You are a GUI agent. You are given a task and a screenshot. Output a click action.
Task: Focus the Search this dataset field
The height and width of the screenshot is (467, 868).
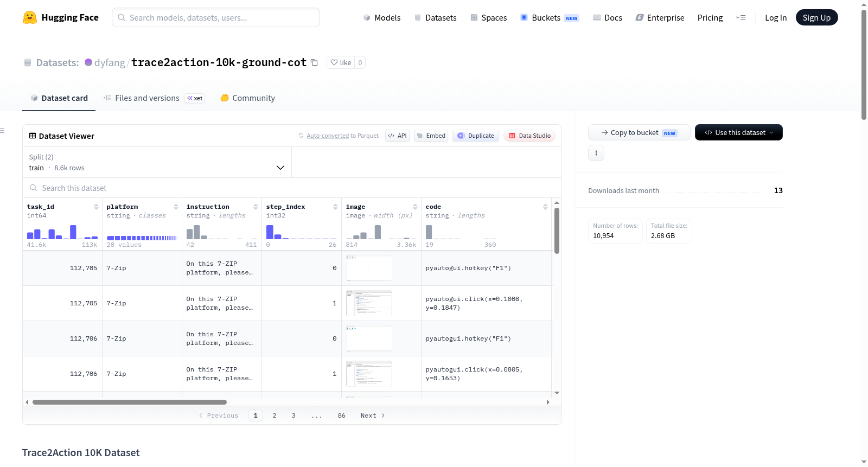(292, 188)
